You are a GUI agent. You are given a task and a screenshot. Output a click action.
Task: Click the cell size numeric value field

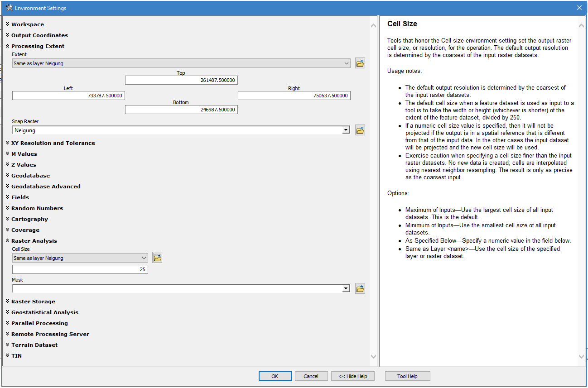[80, 269]
